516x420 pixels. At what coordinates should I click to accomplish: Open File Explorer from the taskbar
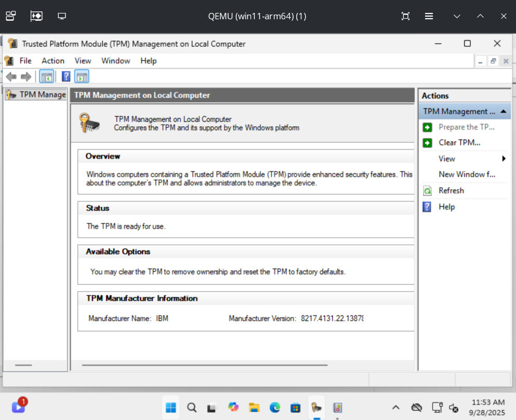(x=254, y=408)
